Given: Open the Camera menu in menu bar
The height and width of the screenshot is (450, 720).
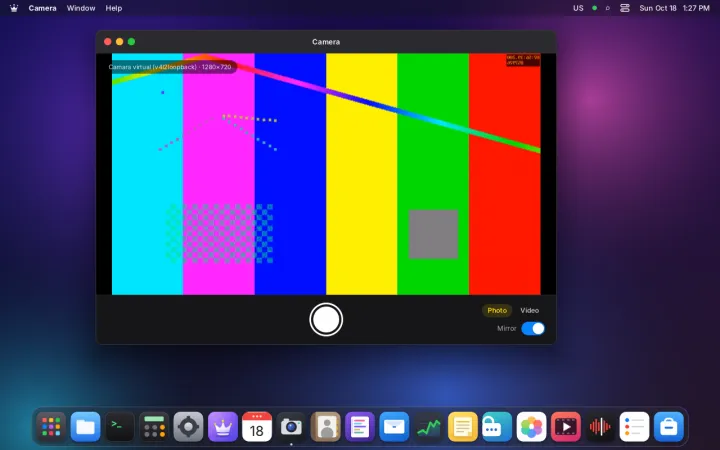Looking at the screenshot, I should point(42,8).
